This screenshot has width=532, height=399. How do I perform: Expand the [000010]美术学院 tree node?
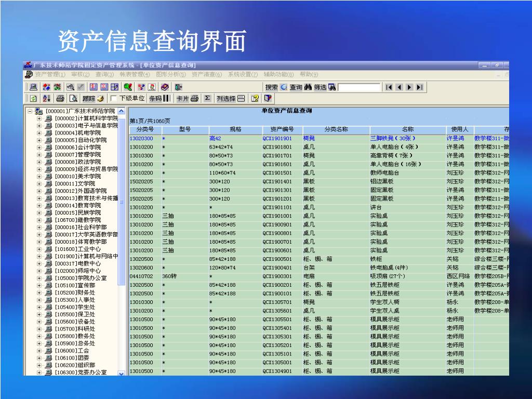pos(39,177)
